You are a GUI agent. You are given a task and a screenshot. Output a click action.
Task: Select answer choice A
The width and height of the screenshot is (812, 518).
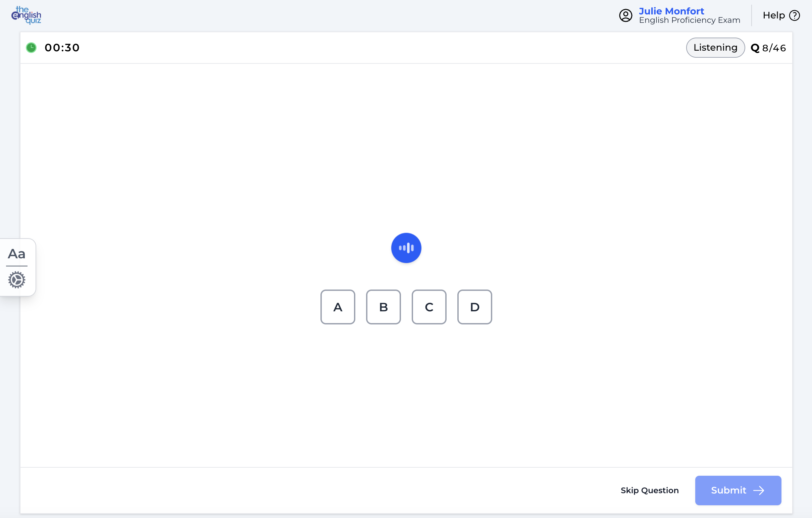click(338, 307)
